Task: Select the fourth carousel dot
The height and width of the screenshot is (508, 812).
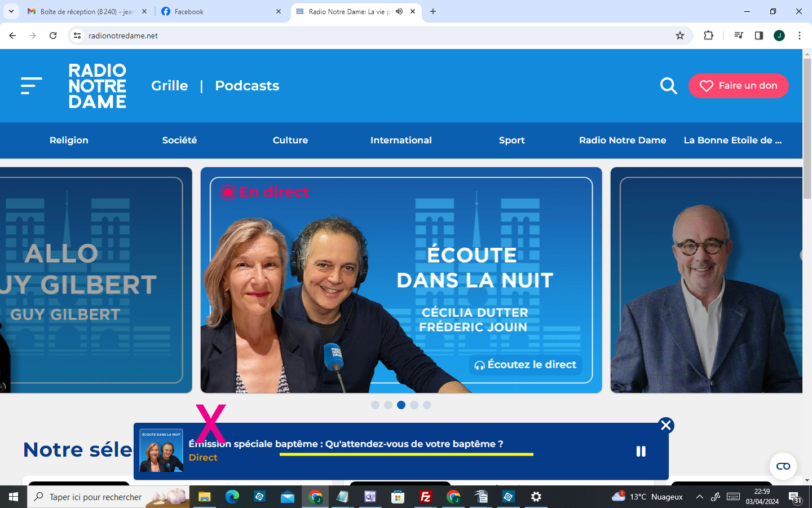Action: (414, 405)
